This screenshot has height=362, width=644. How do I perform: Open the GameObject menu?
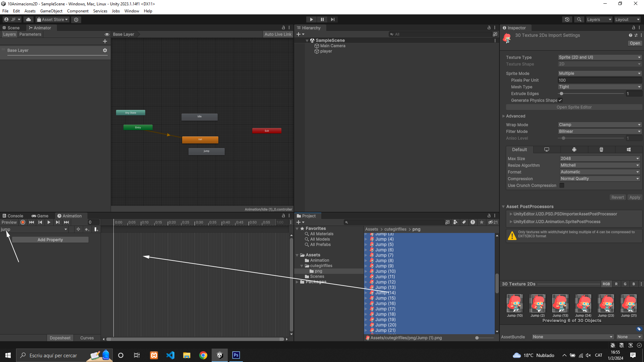pyautogui.click(x=51, y=11)
